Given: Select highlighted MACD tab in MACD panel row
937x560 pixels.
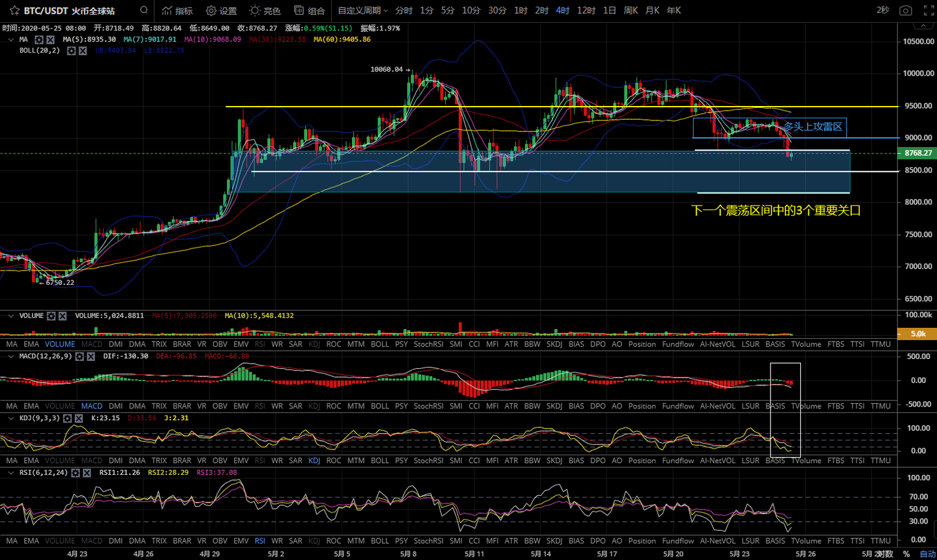Looking at the screenshot, I should (92, 406).
